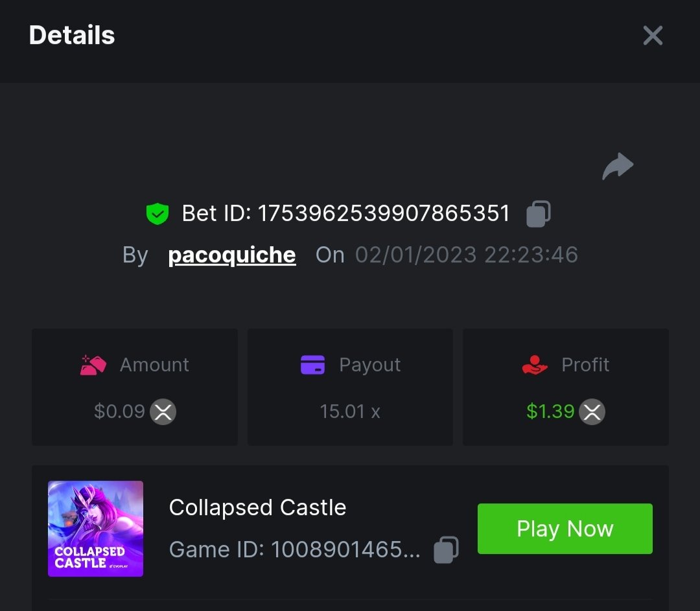The width and height of the screenshot is (700, 611).
Task: Open pacoquiche's user profile
Action: [x=232, y=255]
